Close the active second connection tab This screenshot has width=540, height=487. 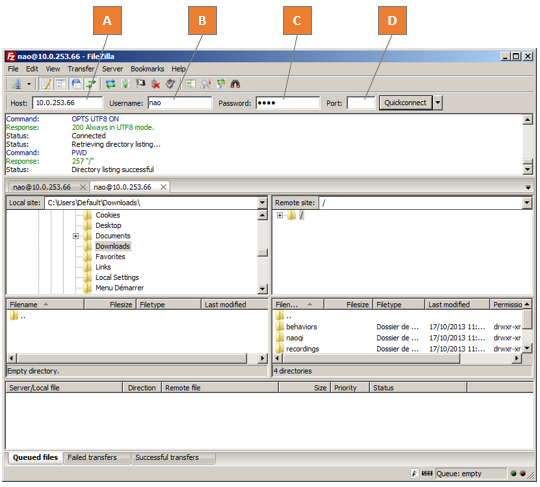pyautogui.click(x=164, y=187)
